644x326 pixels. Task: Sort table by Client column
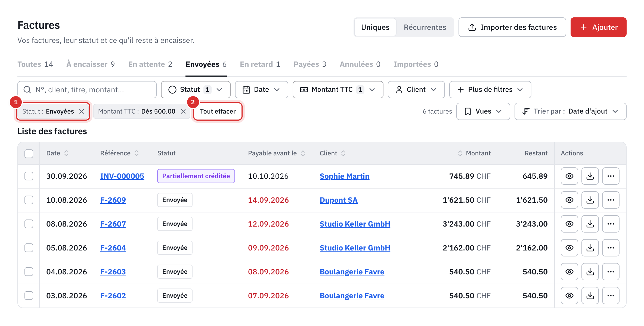[x=333, y=153]
